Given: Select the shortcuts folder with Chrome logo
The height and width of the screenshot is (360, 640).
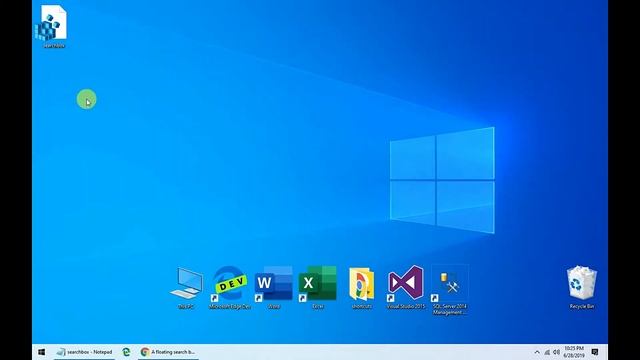Looking at the screenshot, I should click(x=362, y=288).
